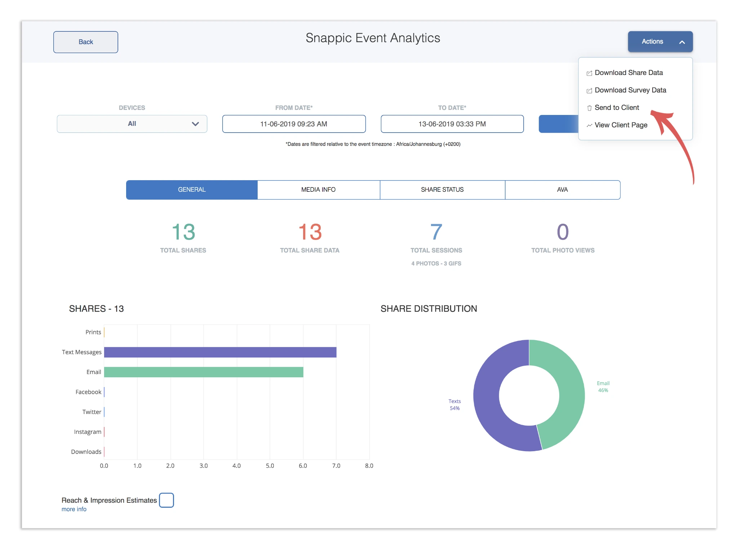Viewport: 738px width, 560px height.
Task: Click the 7 Total Sessions value
Action: [x=436, y=232]
